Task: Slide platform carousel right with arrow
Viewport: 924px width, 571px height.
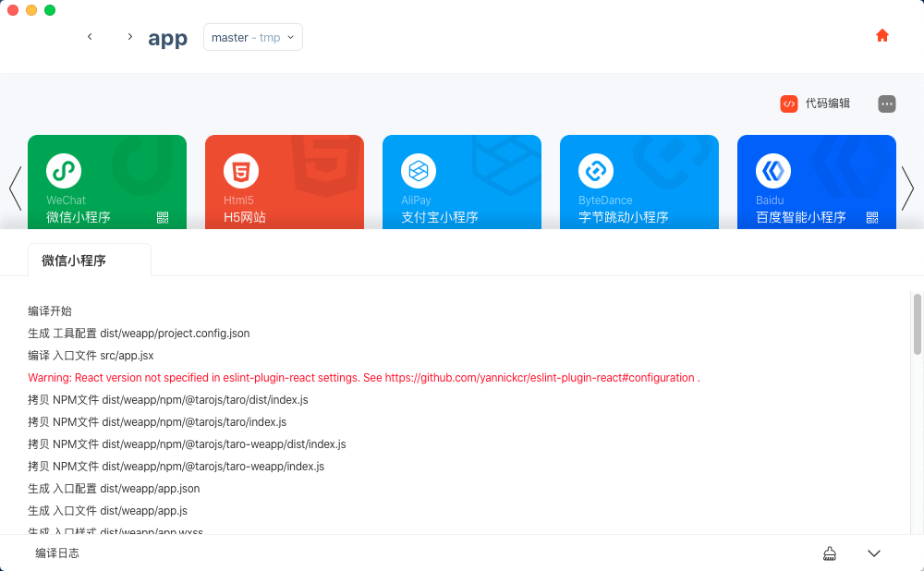Action: click(x=908, y=188)
